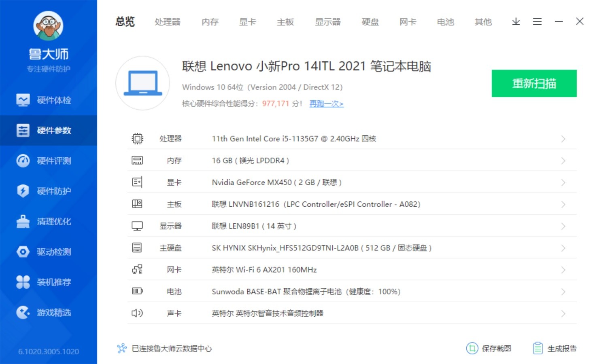
Task: Click the 游戏精选 icon
Action: coord(23,312)
